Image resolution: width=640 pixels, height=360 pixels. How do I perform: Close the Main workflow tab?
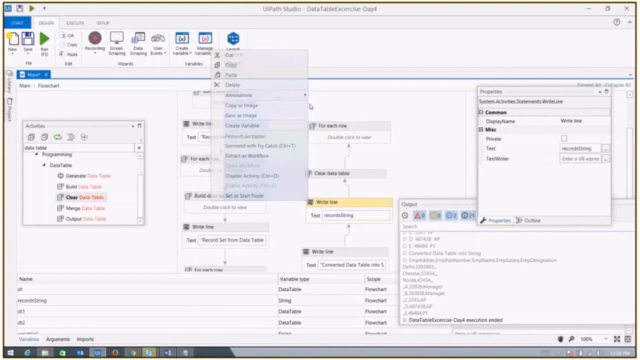click(46, 74)
